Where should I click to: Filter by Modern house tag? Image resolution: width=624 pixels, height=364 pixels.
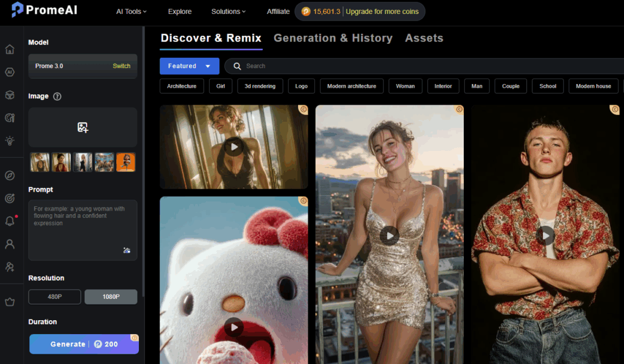point(594,86)
